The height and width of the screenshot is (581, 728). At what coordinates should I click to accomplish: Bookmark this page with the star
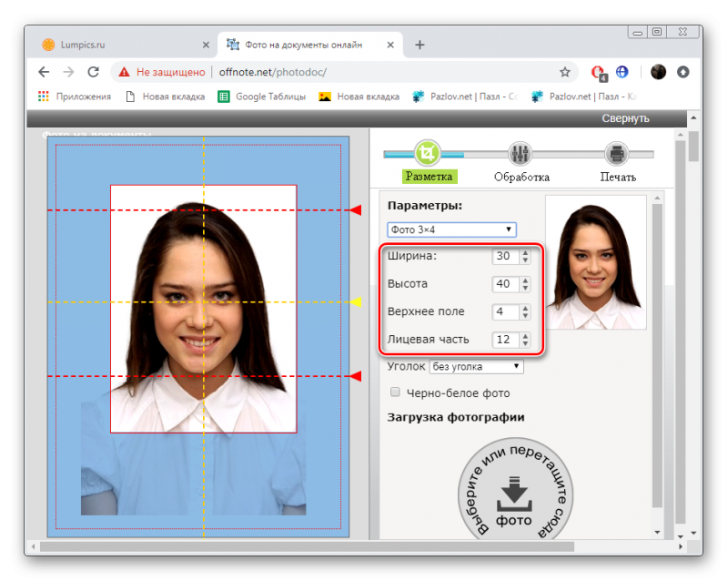[564, 72]
